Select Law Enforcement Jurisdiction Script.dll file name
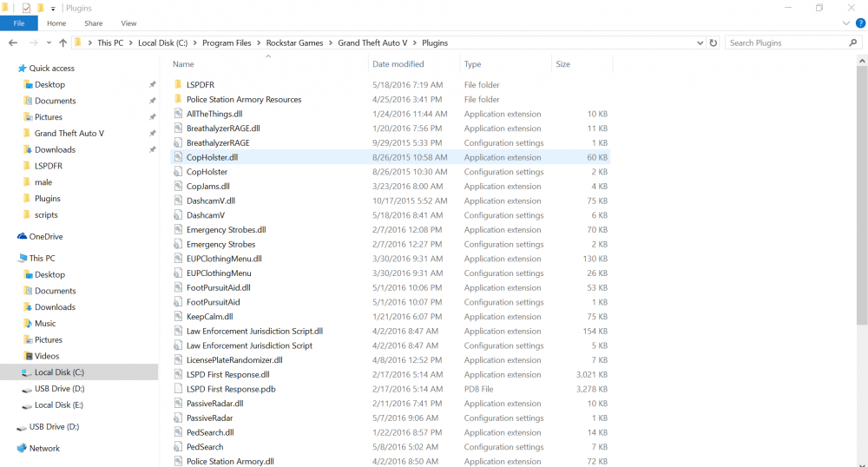This screenshot has width=868, height=467. [254, 331]
